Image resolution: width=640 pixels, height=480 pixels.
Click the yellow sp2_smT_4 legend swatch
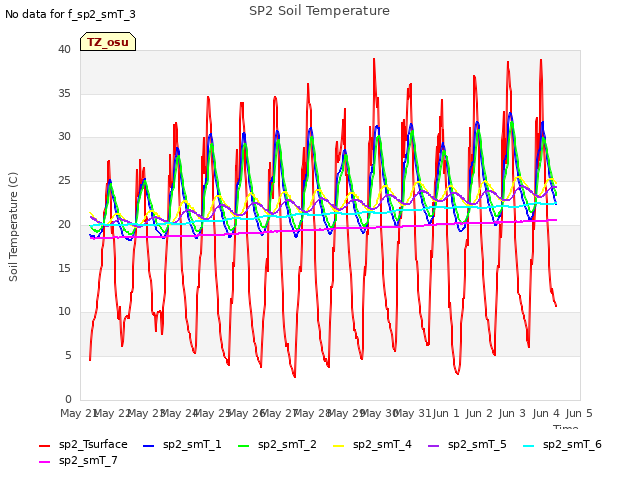point(339,446)
